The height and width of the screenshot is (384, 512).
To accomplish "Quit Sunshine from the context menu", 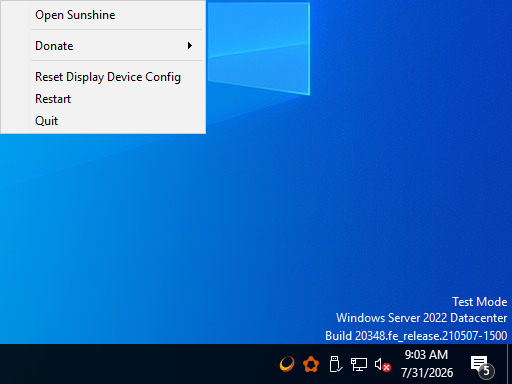I will click(x=103, y=121).
